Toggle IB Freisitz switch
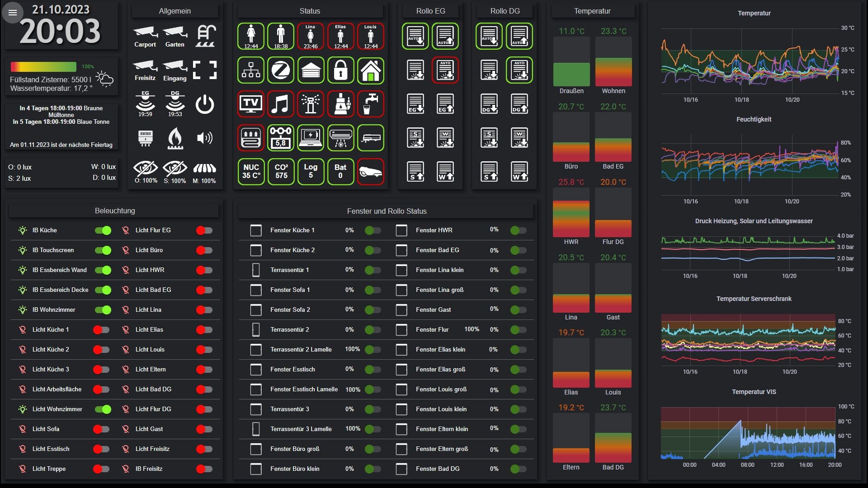 click(204, 469)
